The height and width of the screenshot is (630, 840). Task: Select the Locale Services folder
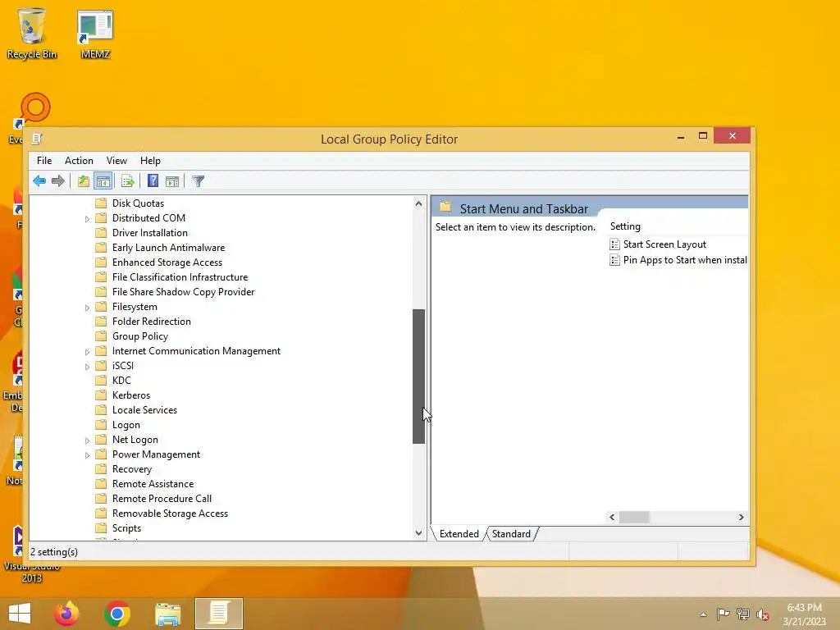pos(144,410)
